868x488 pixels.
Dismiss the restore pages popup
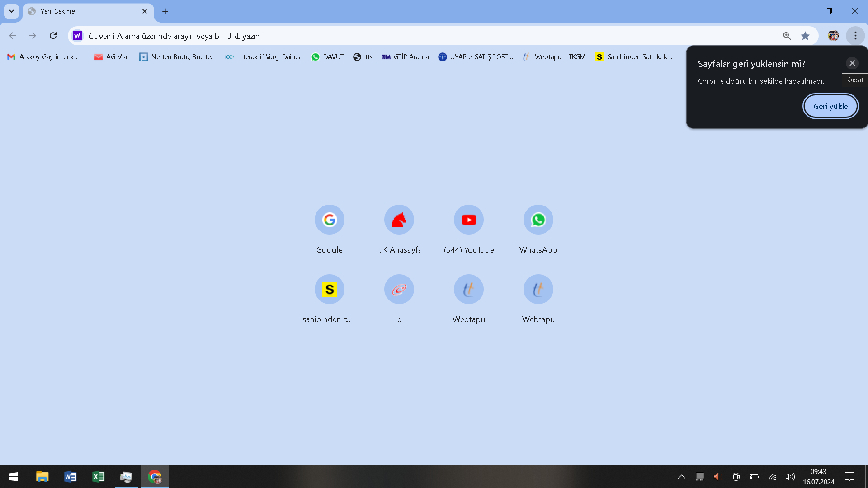852,63
